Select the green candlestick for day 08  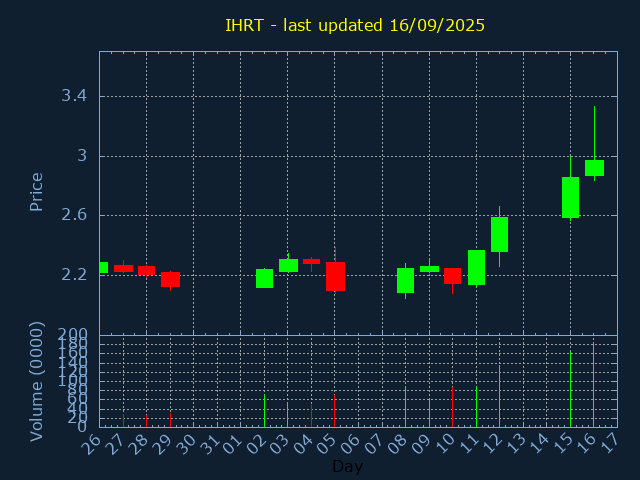click(x=405, y=280)
